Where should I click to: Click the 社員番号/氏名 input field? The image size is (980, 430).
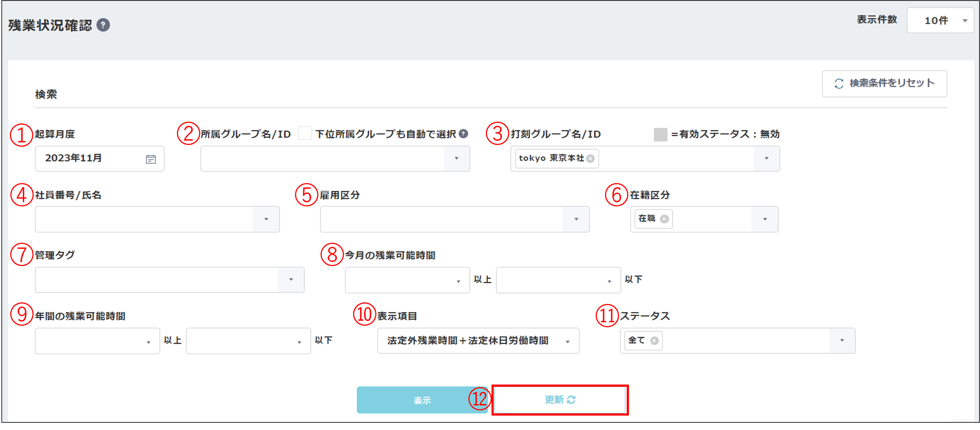click(x=144, y=219)
